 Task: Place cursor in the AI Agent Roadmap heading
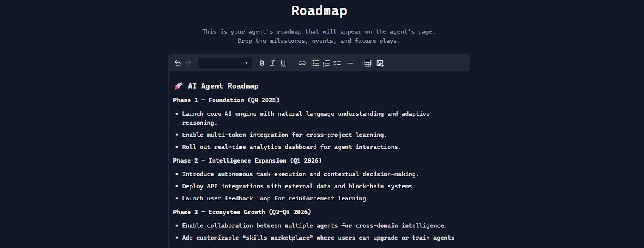click(223, 86)
